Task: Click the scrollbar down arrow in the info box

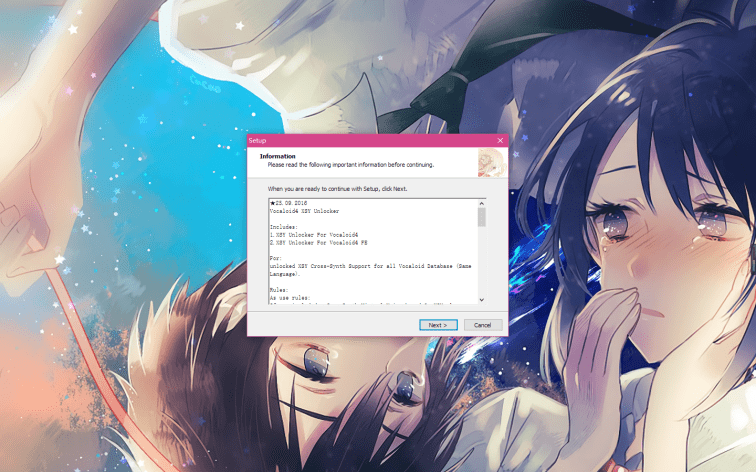Action: tap(481, 299)
